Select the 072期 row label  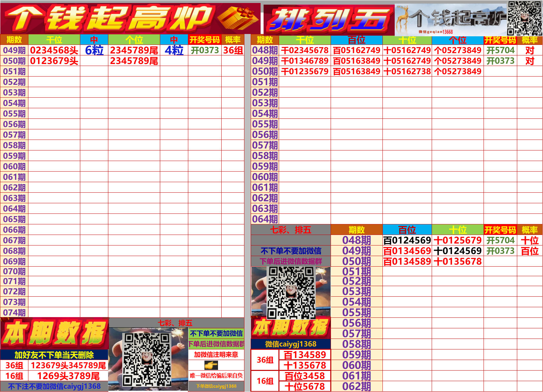pyautogui.click(x=14, y=291)
